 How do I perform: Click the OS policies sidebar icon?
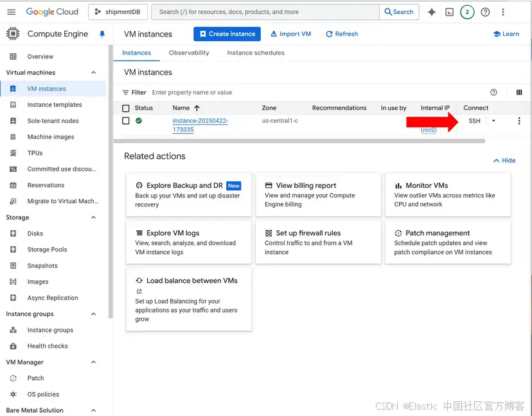click(x=13, y=394)
